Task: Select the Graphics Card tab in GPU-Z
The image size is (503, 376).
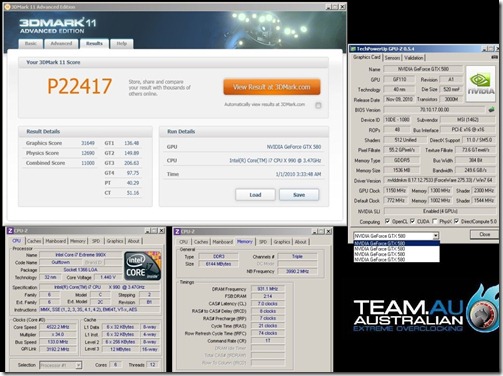Action: pos(367,57)
